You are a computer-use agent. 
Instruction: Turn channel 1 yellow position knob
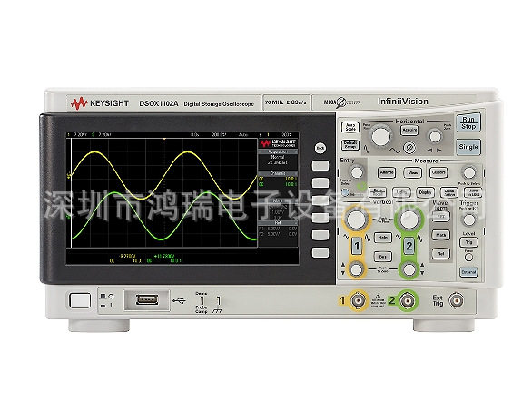[x=356, y=269]
